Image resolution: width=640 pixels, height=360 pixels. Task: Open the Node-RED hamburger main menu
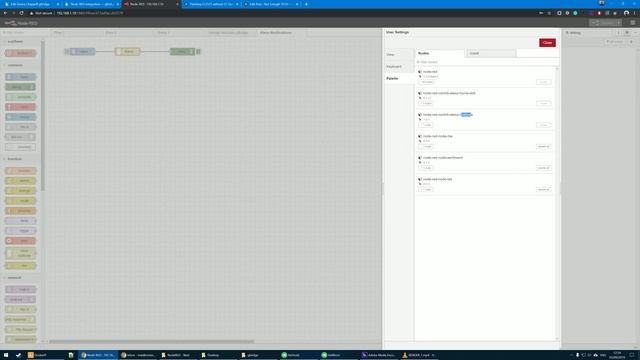(x=633, y=23)
